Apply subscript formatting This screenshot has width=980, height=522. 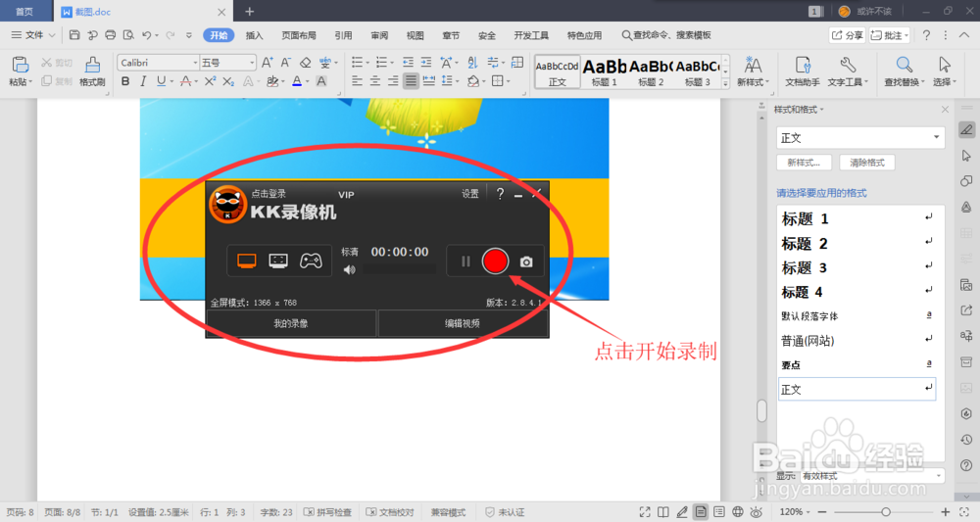coord(228,81)
